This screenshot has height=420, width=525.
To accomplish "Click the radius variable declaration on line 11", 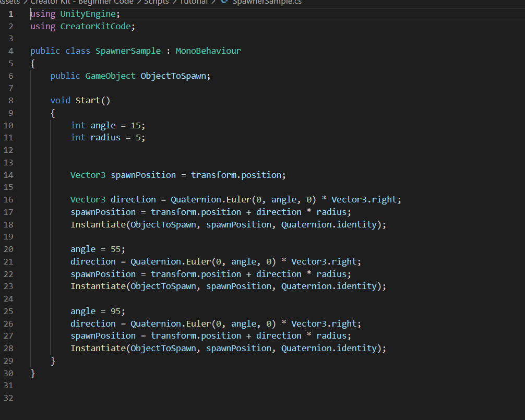I will 105,138.
